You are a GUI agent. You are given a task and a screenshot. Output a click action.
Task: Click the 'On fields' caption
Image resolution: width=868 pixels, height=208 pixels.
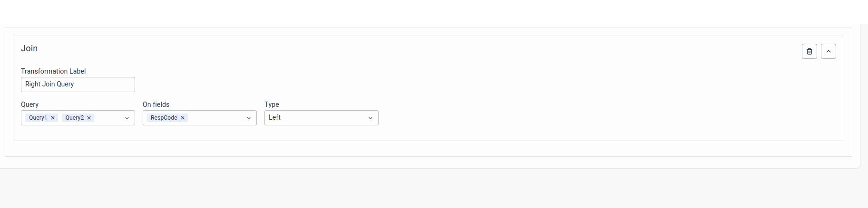tap(156, 104)
